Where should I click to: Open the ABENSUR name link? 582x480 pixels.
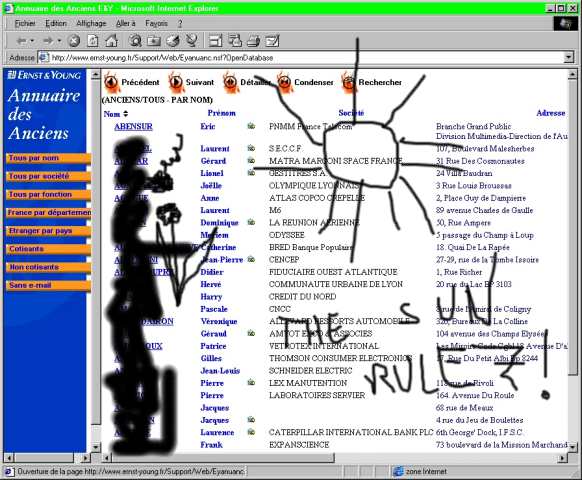pos(133,127)
